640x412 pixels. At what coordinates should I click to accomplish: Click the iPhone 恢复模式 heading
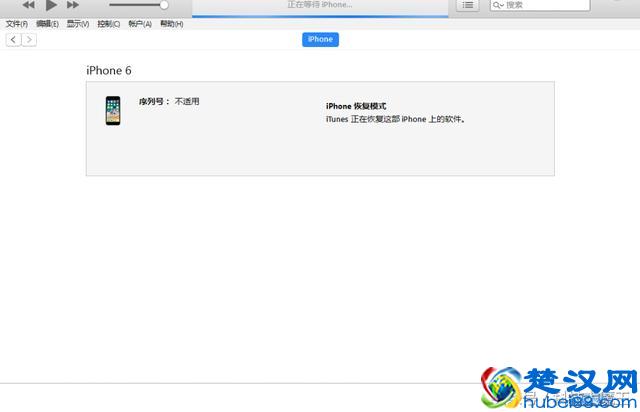click(x=356, y=106)
